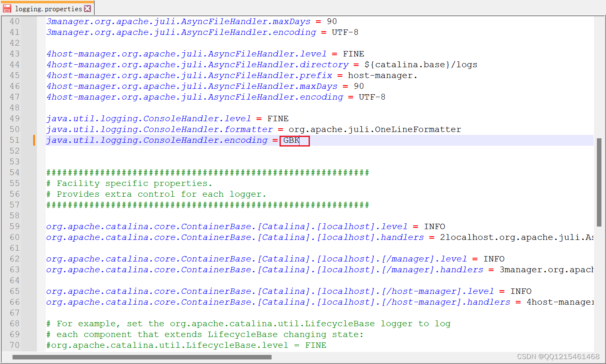Click the horizontal scrollbar thumb

pyautogui.click(x=142, y=357)
